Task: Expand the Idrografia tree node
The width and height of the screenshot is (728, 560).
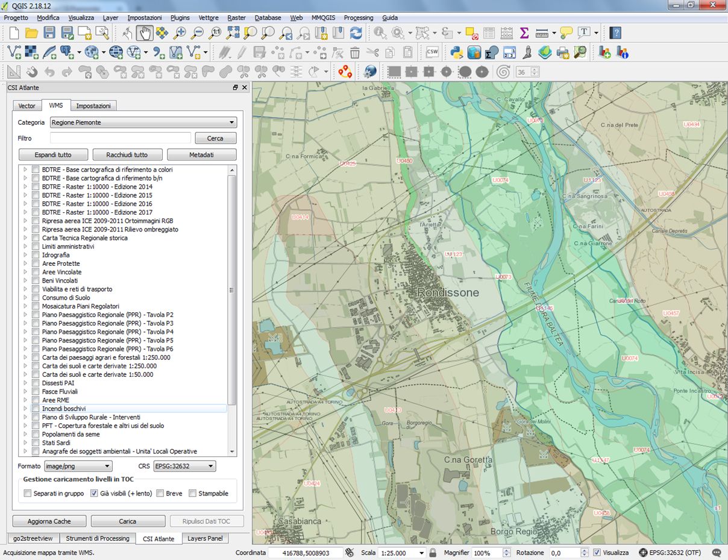Action: click(25, 255)
